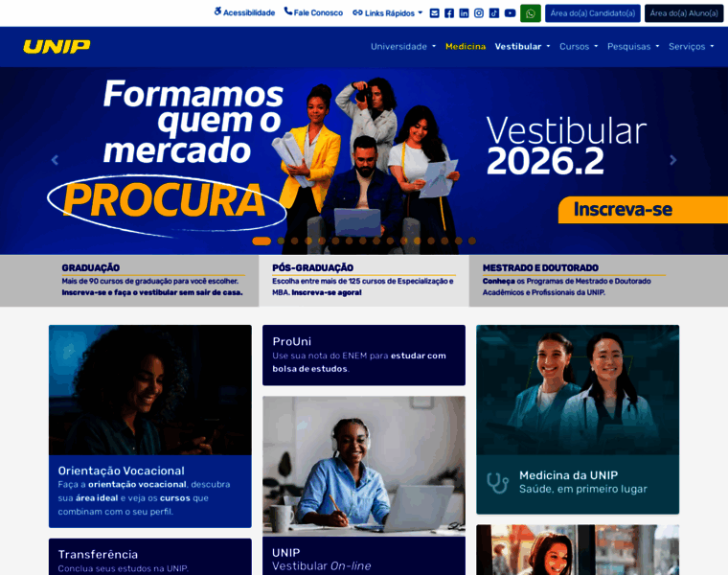Image resolution: width=728 pixels, height=575 pixels.
Task: Go home via the UNIP logo
Action: (x=57, y=46)
